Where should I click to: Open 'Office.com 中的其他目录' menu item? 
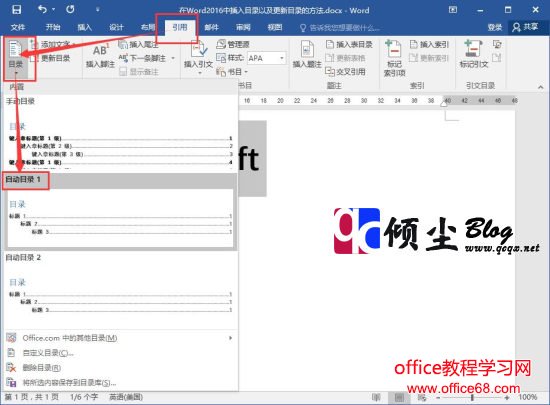[x=120, y=338]
